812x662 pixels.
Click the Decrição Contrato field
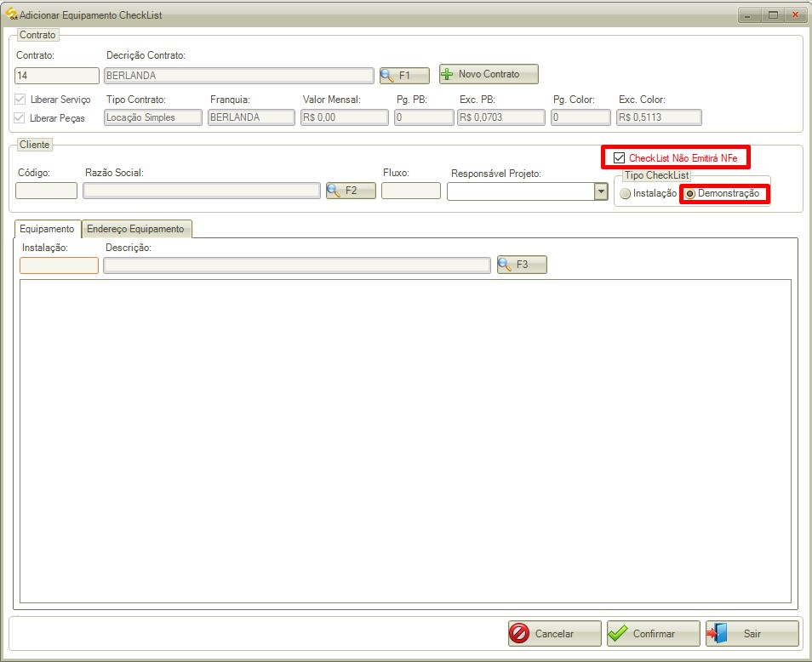coord(238,76)
